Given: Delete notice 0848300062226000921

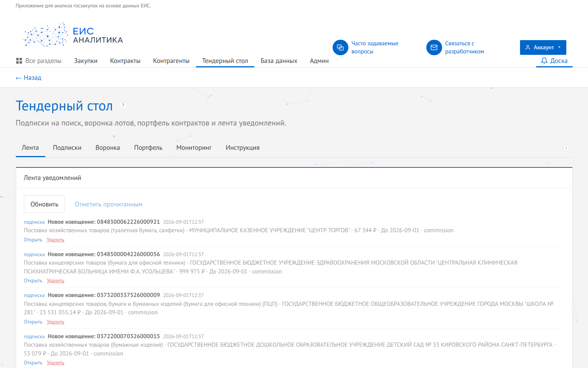Looking at the screenshot, I should (x=55, y=240).
